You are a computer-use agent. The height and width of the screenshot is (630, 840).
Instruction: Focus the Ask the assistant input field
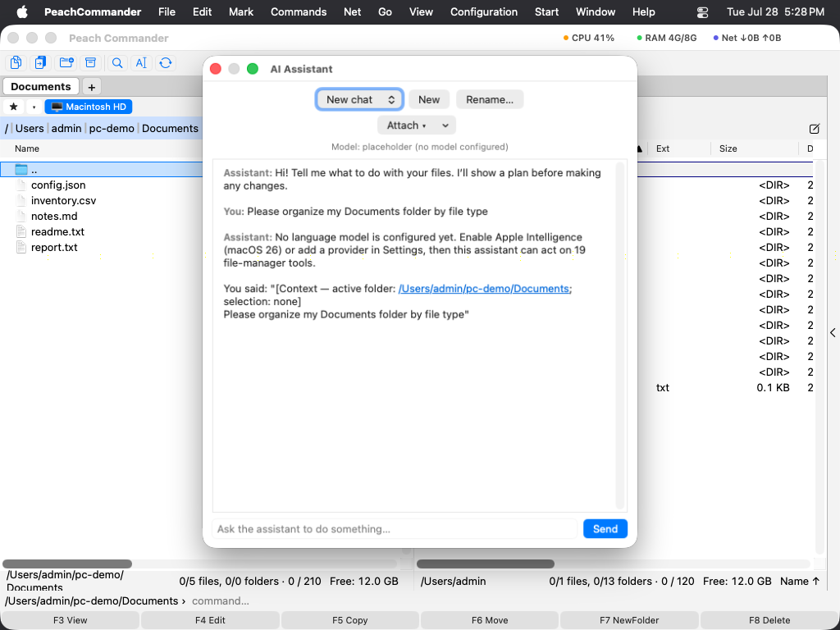click(395, 529)
